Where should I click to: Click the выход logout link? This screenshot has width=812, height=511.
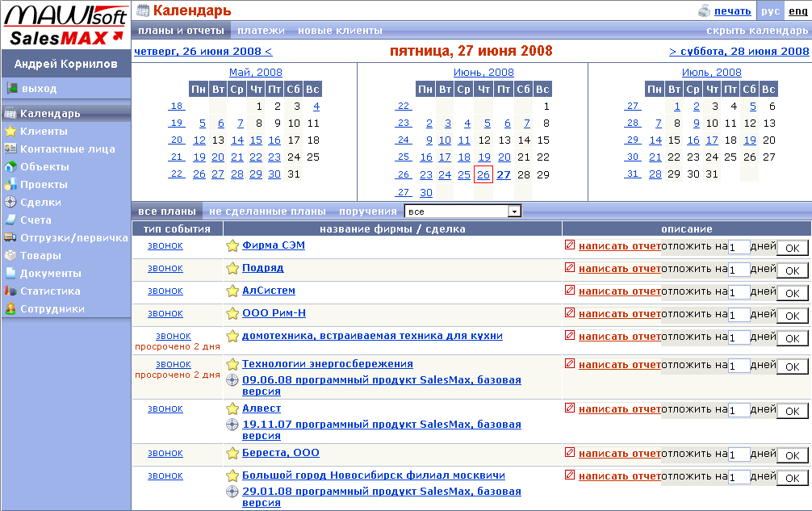39,89
